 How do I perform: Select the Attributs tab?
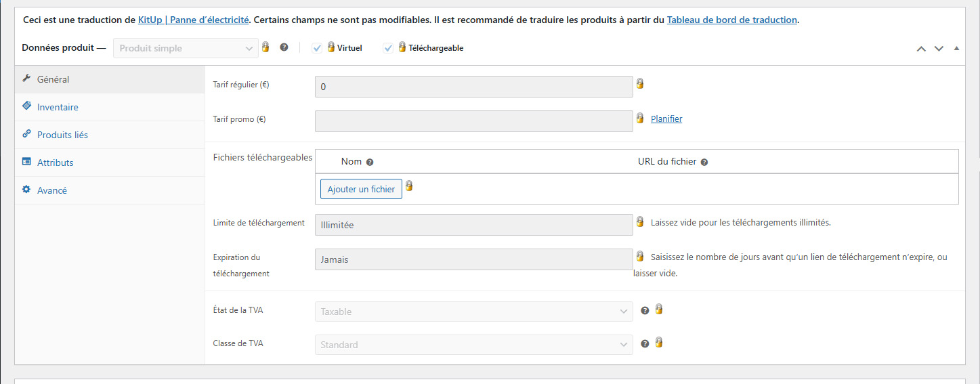coord(55,163)
